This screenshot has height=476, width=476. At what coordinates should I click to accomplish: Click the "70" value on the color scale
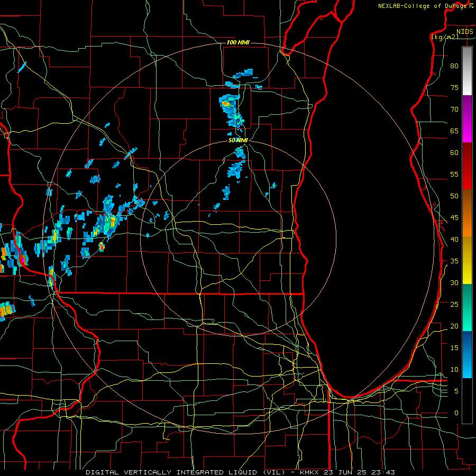454,109
